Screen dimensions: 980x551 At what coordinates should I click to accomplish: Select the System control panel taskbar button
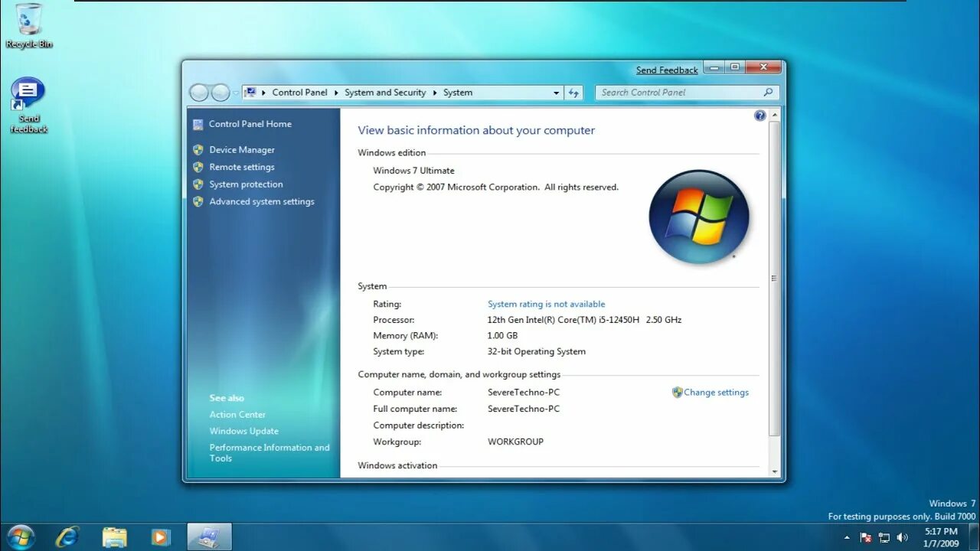pos(209,536)
